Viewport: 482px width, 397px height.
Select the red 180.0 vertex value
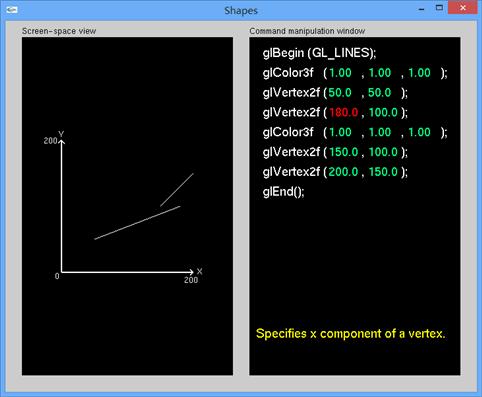click(x=343, y=112)
